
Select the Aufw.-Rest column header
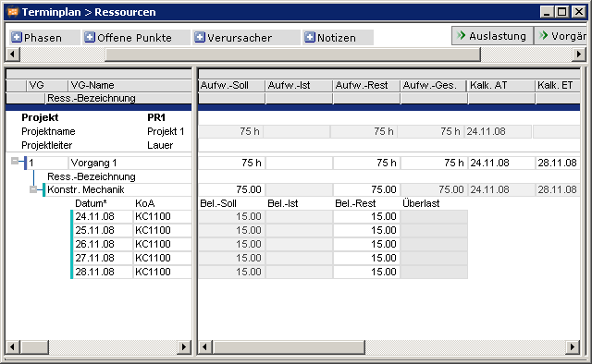pos(366,85)
